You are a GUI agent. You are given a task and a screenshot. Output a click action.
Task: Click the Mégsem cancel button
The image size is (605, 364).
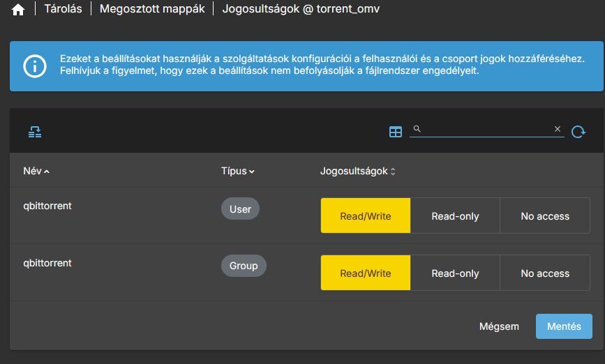(499, 326)
